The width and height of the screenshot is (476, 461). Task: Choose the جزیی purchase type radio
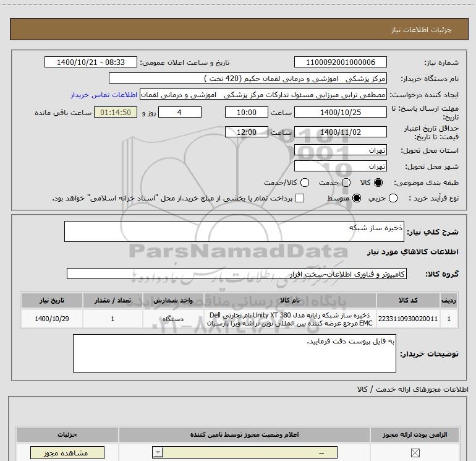click(x=393, y=198)
